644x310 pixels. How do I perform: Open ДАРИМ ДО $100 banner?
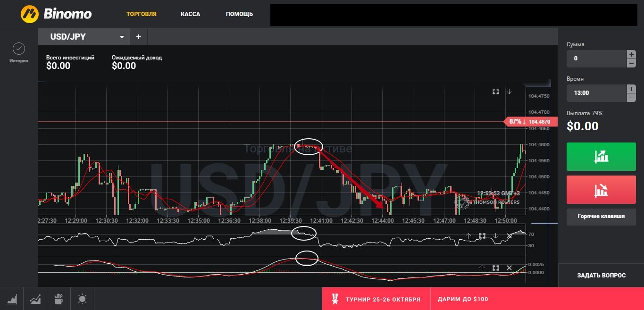click(463, 299)
